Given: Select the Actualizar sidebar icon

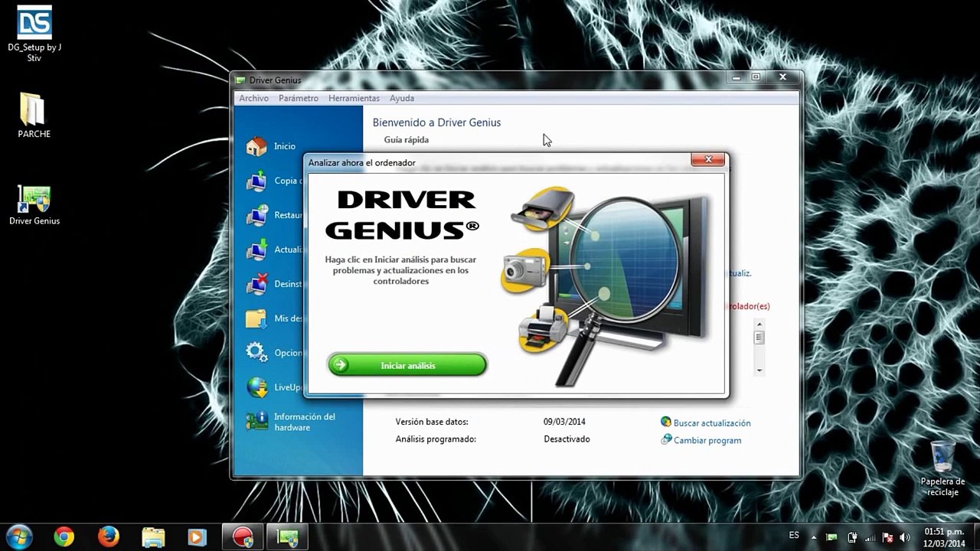Looking at the screenshot, I should 256,249.
